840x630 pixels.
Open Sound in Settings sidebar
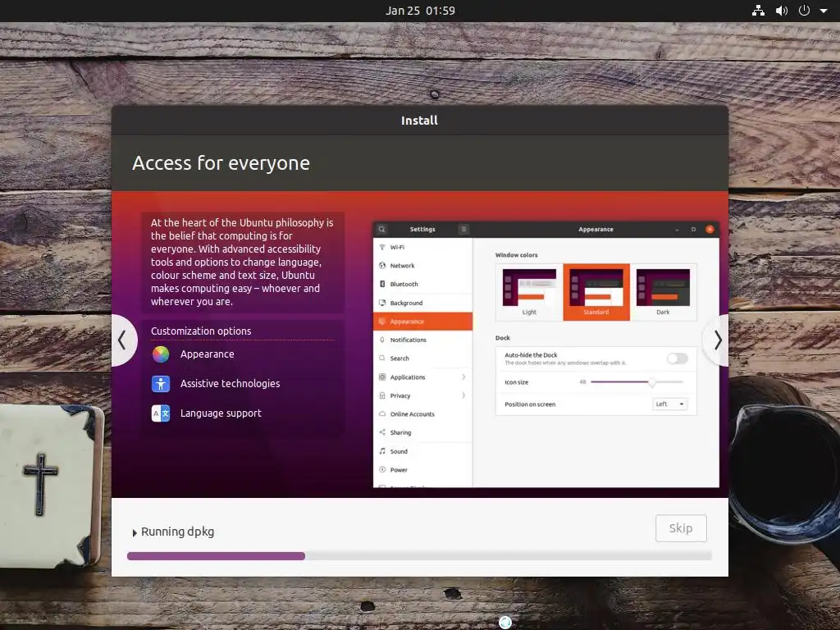[422, 451]
